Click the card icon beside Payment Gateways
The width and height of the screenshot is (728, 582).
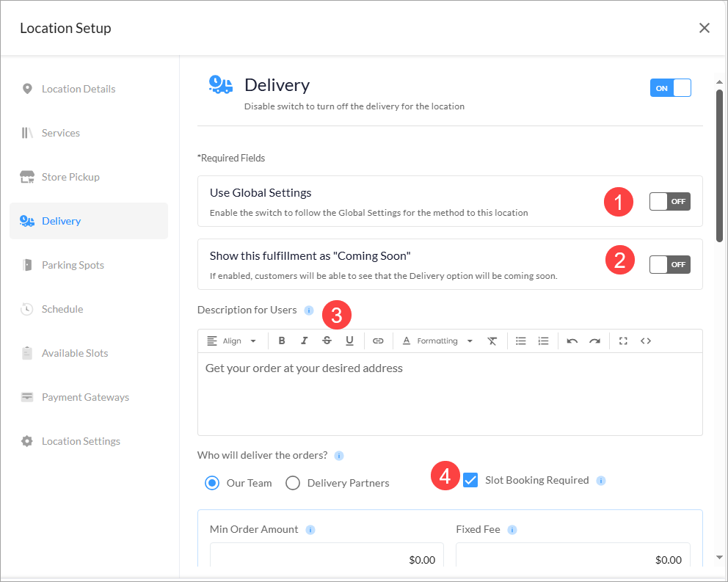27,397
